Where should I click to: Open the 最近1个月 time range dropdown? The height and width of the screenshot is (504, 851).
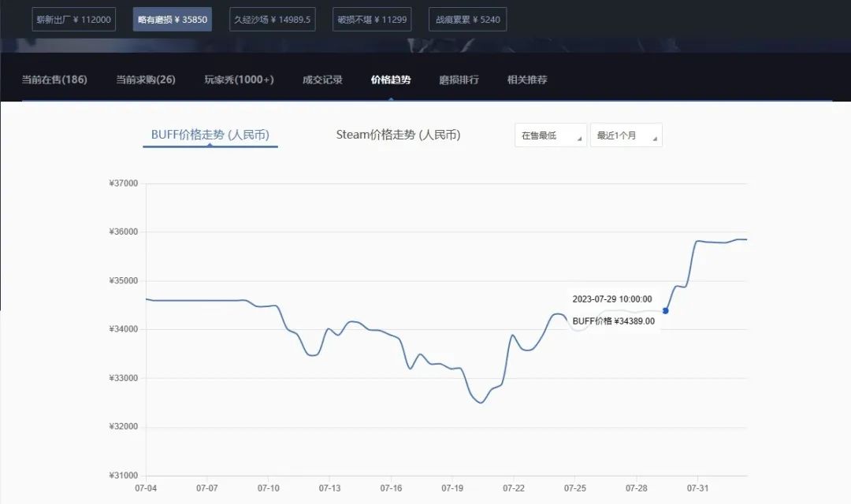click(626, 135)
